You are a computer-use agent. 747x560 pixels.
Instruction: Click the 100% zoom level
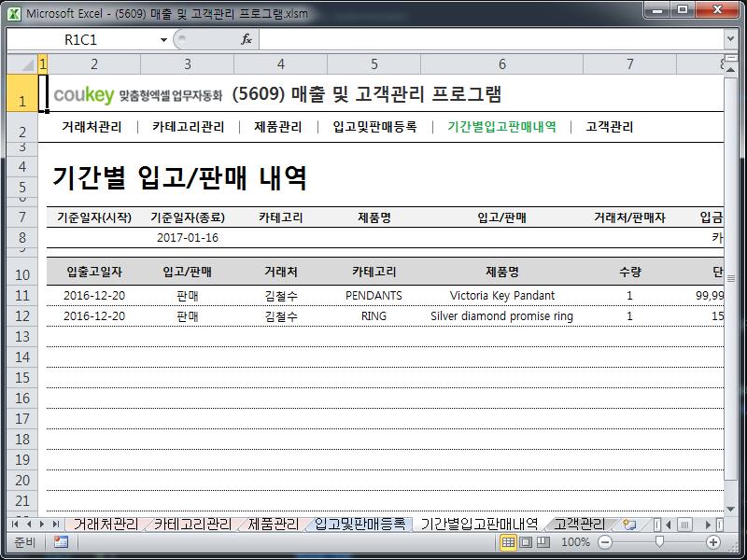(x=575, y=542)
